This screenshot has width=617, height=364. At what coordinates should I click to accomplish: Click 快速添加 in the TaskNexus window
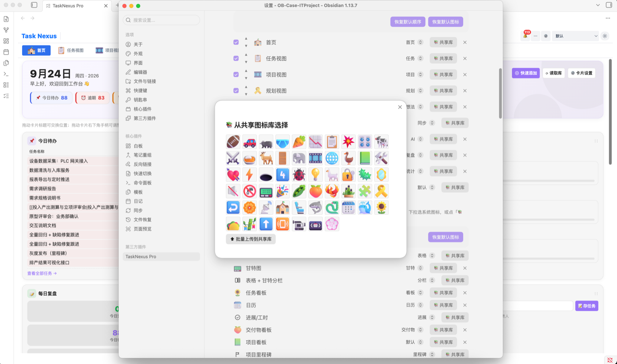pos(526,73)
